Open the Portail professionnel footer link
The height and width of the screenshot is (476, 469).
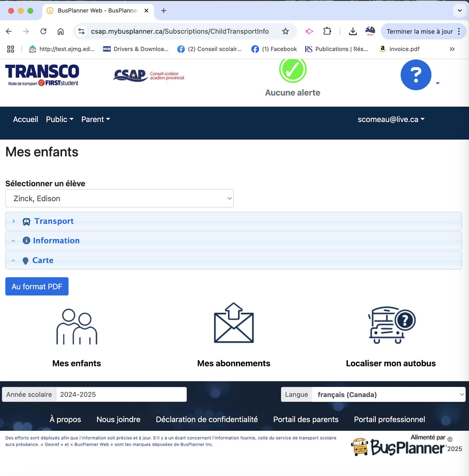tap(390, 419)
